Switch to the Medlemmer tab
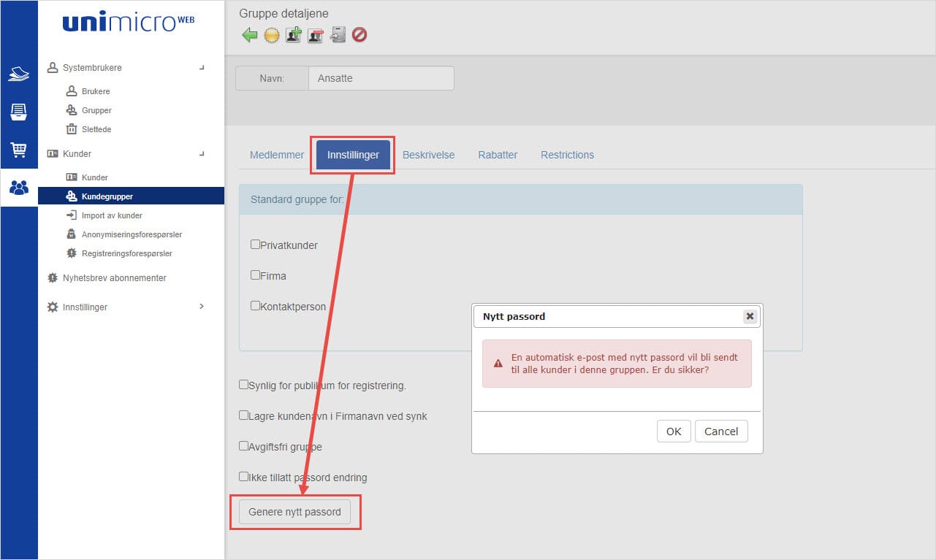The height and width of the screenshot is (560, 936). coord(277,155)
